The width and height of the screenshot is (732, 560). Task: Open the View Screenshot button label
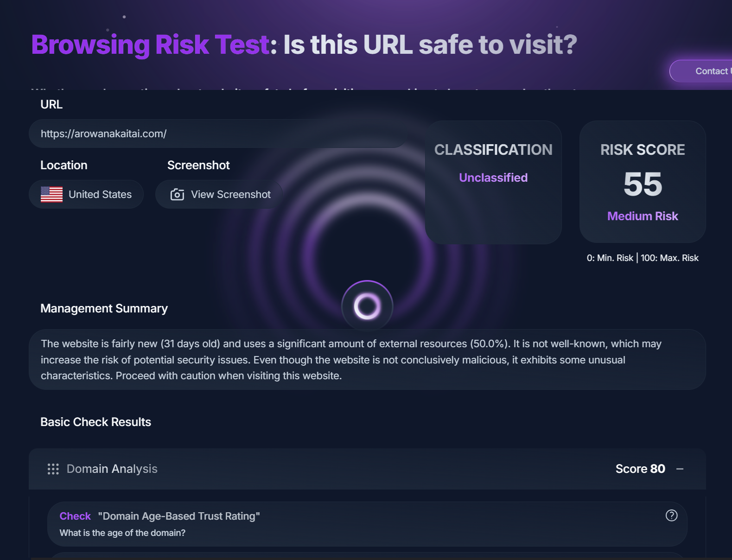230,195
